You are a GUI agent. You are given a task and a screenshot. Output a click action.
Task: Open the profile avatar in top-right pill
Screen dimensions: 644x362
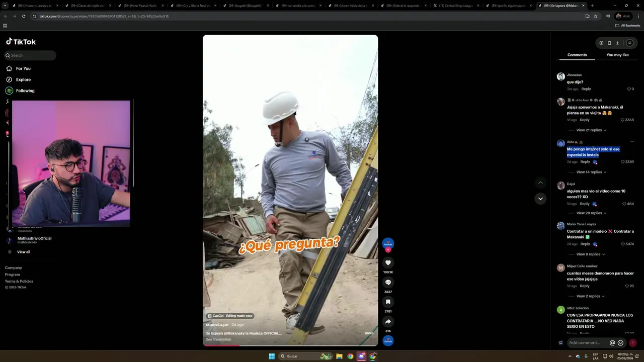tap(629, 43)
